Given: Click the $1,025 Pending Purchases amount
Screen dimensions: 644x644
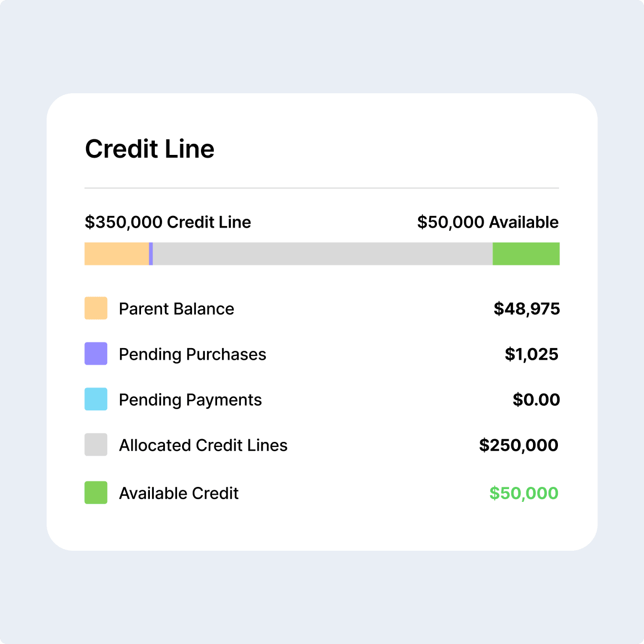Looking at the screenshot, I should pos(531,354).
